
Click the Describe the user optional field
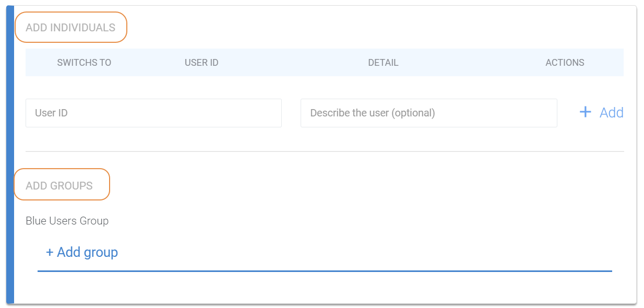428,113
